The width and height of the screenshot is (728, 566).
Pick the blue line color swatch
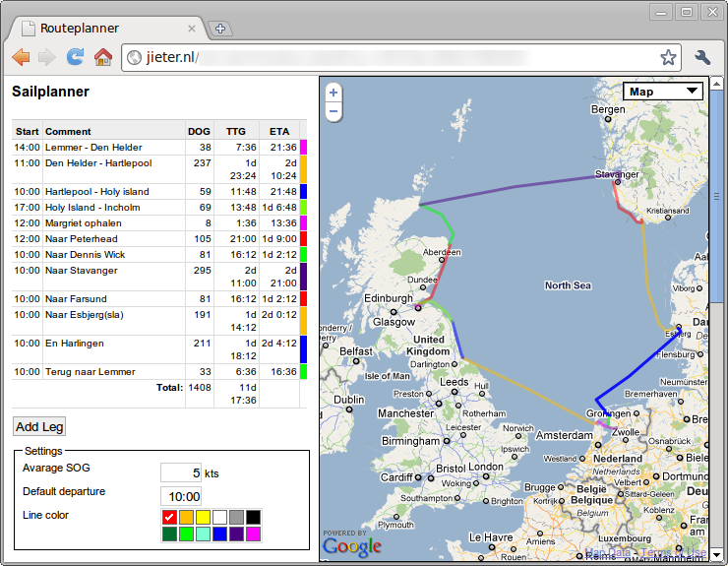click(219, 534)
